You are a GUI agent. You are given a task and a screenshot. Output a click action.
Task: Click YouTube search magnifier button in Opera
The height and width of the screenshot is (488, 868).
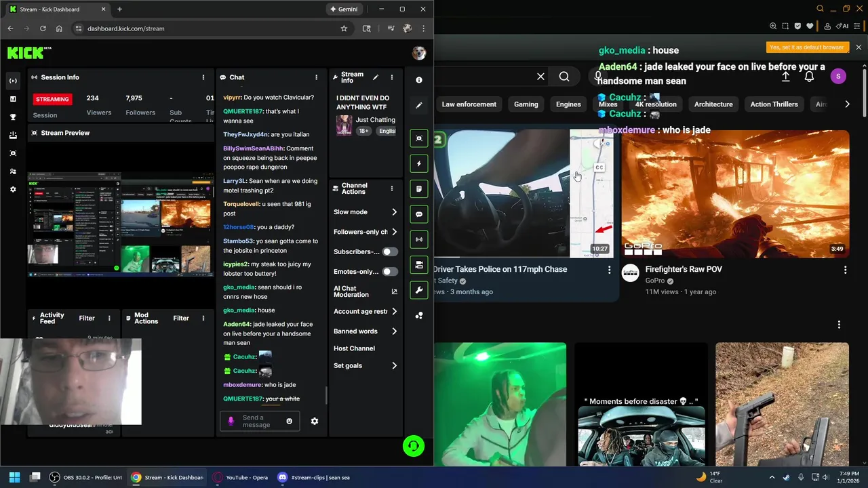(x=564, y=77)
